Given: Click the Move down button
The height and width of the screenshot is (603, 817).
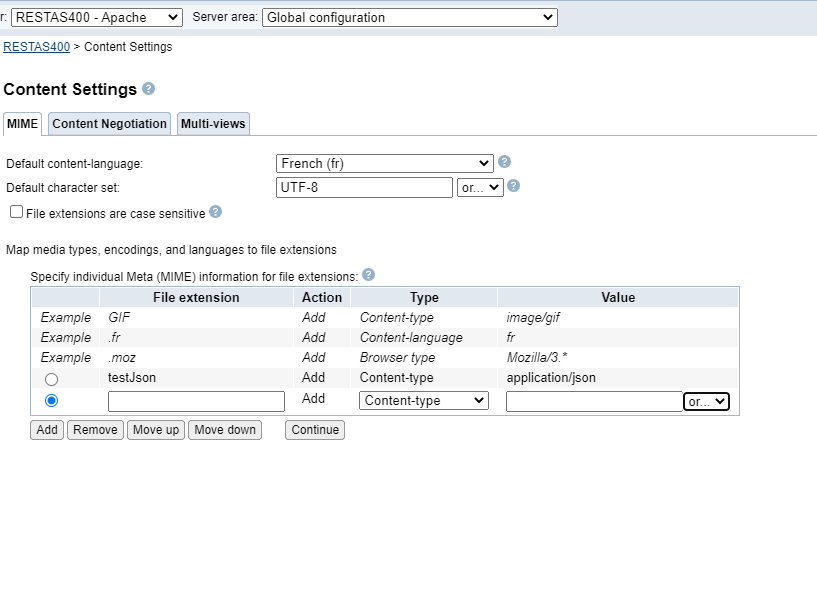Looking at the screenshot, I should point(225,430).
